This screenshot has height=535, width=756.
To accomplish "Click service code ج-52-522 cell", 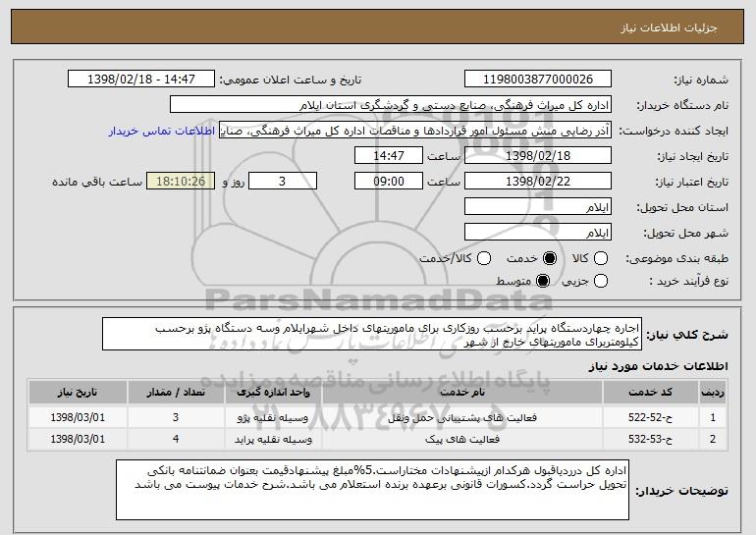I will click(650, 417).
